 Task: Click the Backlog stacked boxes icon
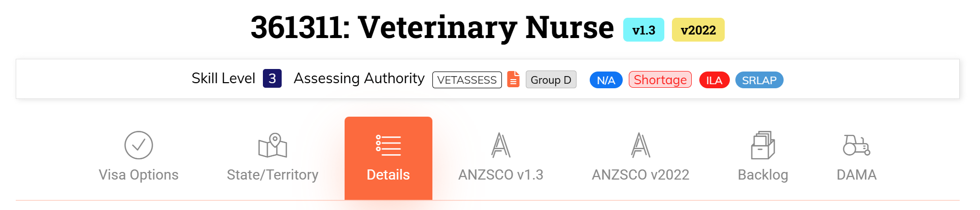pyautogui.click(x=763, y=145)
